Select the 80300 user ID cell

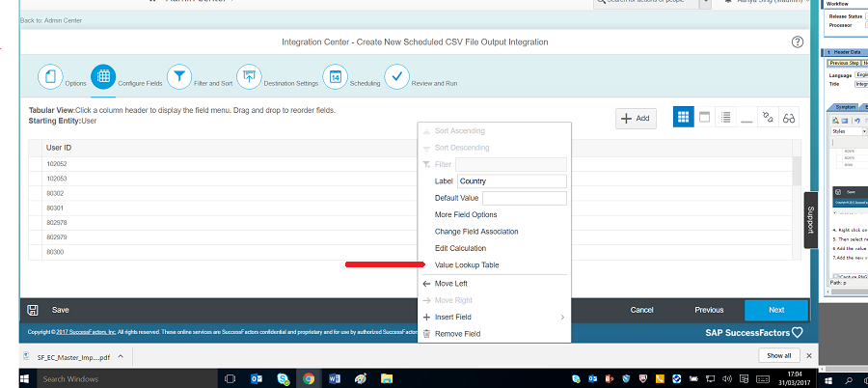point(55,252)
